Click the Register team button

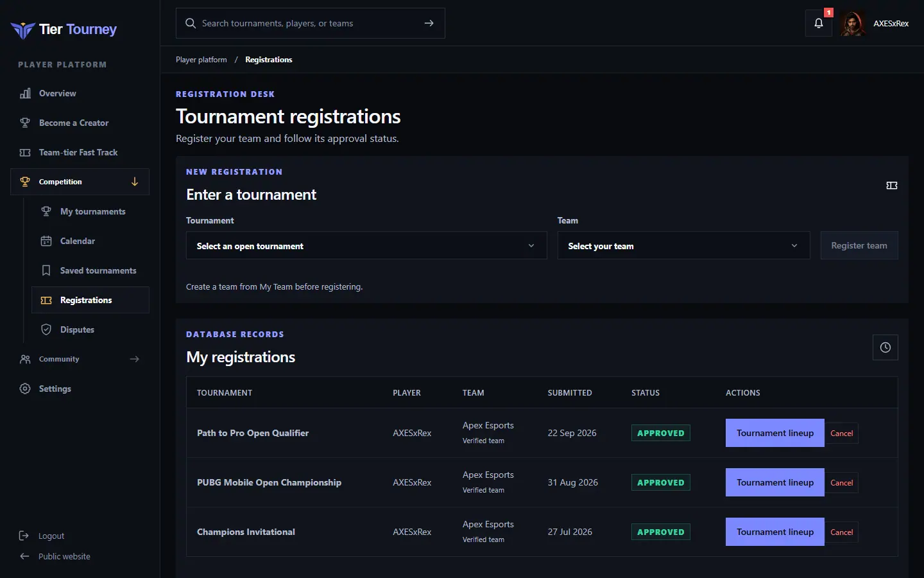click(859, 246)
